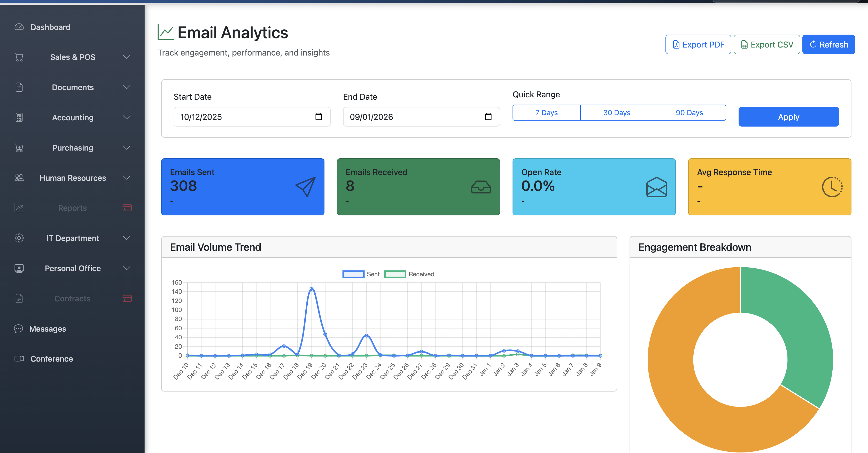868x453 pixels.
Task: Open the Dashboard via the speedometer icon
Action: tap(19, 27)
